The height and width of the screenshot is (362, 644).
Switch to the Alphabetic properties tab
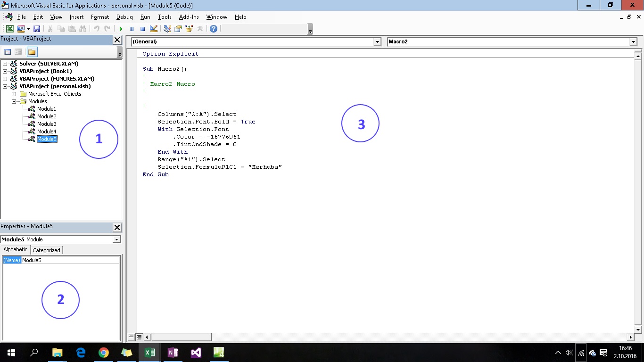[16, 250]
